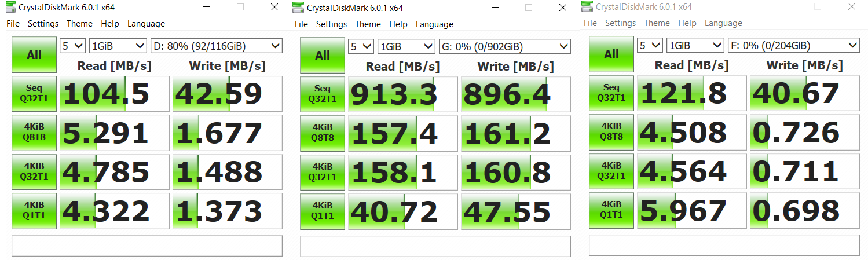Image resolution: width=868 pixels, height=260 pixels.
Task: Click comment text field below F: window results
Action: click(x=724, y=245)
